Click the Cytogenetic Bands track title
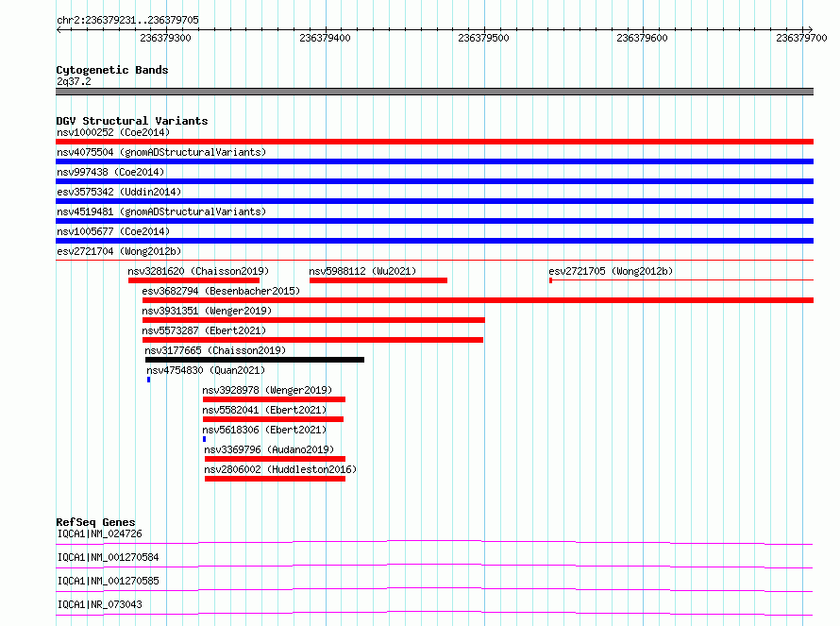This screenshot has width=840, height=626. 112,70
